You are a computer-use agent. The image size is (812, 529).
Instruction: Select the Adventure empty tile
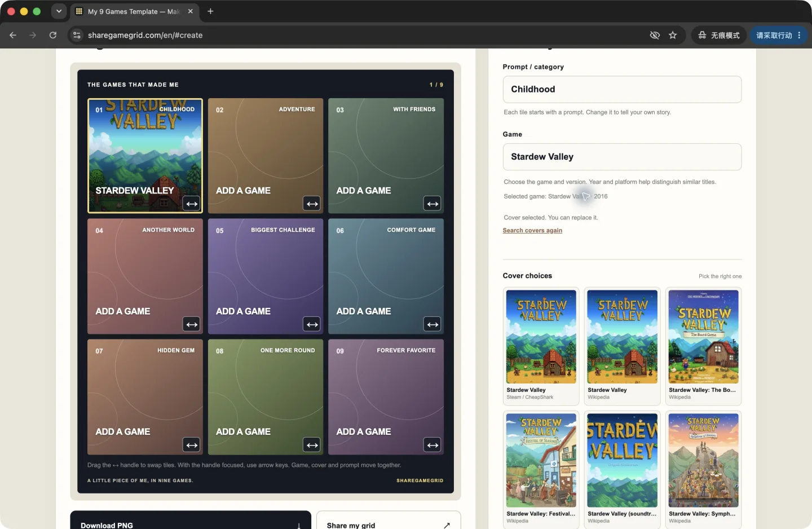click(x=266, y=156)
